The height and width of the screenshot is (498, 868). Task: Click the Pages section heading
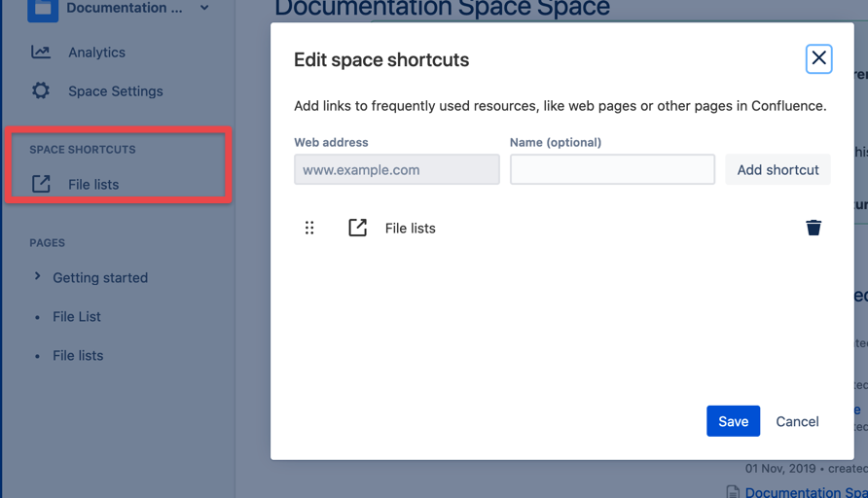(x=47, y=243)
